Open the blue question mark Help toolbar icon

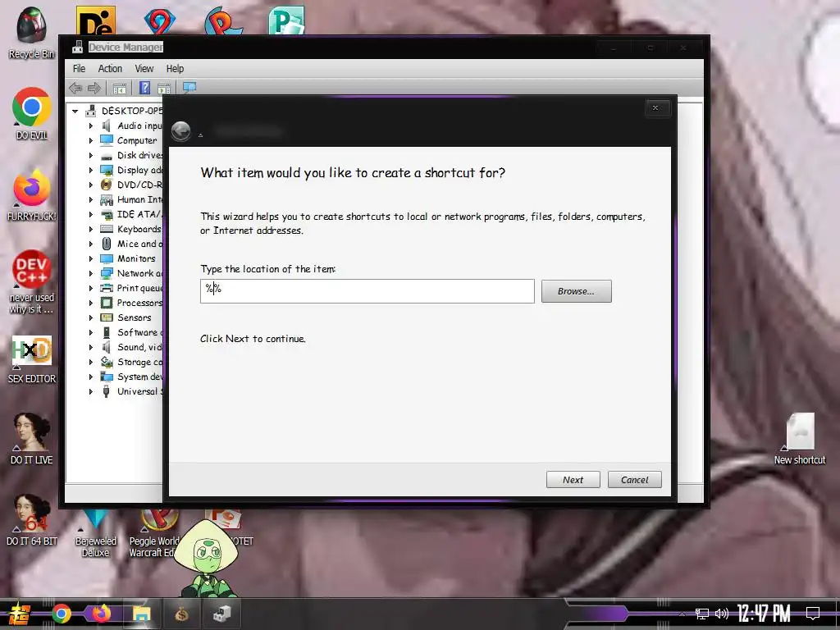[x=144, y=88]
